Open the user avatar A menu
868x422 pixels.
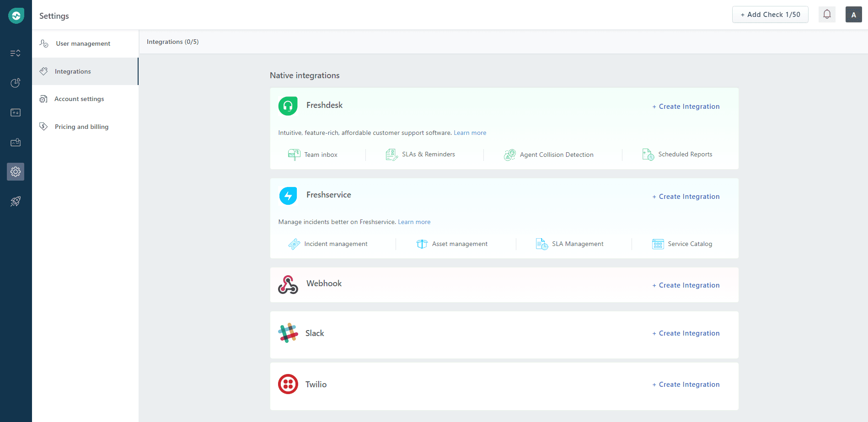coord(853,15)
